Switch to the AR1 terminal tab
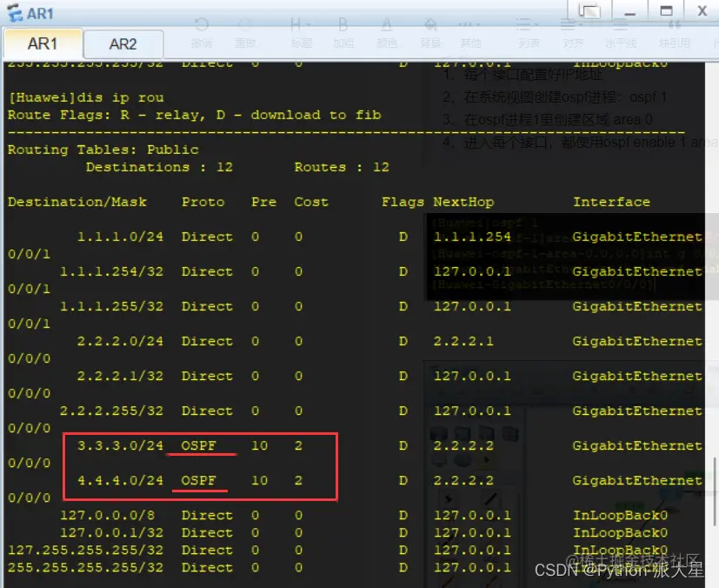Viewport: 719px width, 588px height. coord(43,44)
